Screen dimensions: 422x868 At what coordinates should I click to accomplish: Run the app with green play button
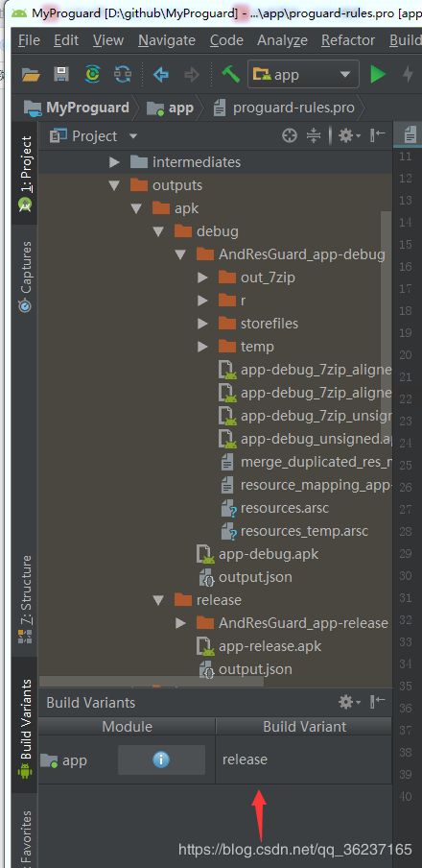click(x=378, y=74)
